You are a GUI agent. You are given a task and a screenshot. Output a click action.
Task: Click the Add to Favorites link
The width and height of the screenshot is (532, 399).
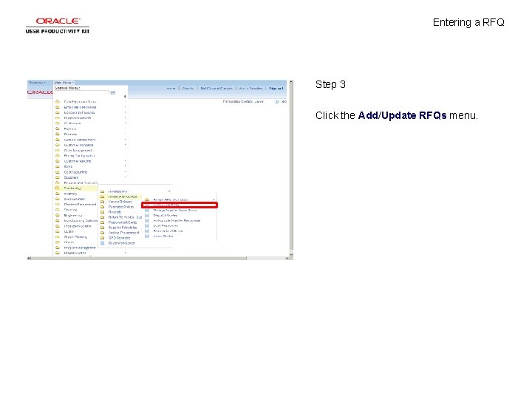point(250,88)
